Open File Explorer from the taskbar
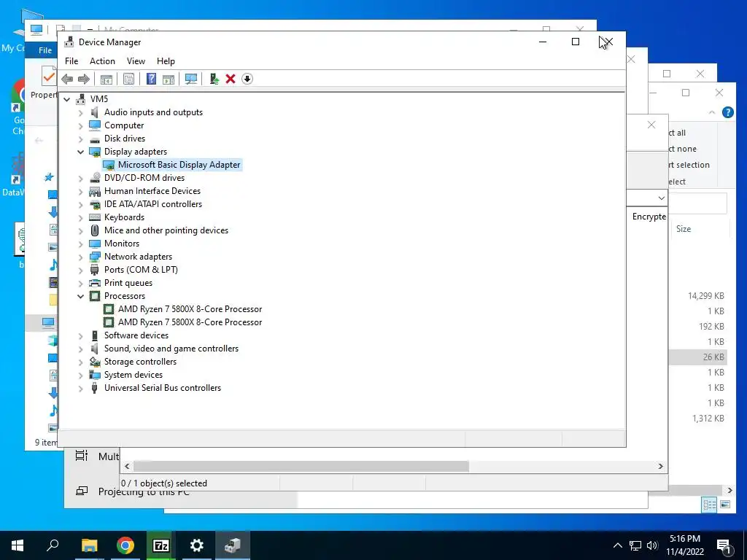The height and width of the screenshot is (560, 747). (89, 545)
